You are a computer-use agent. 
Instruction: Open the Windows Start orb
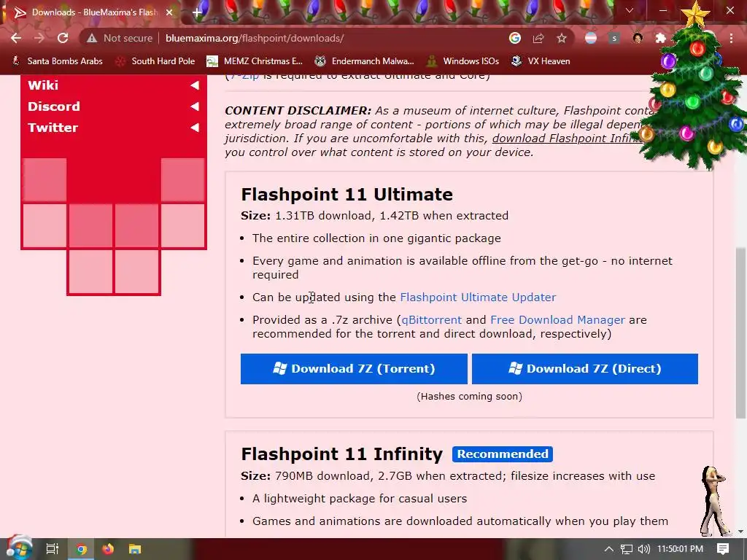click(19, 548)
